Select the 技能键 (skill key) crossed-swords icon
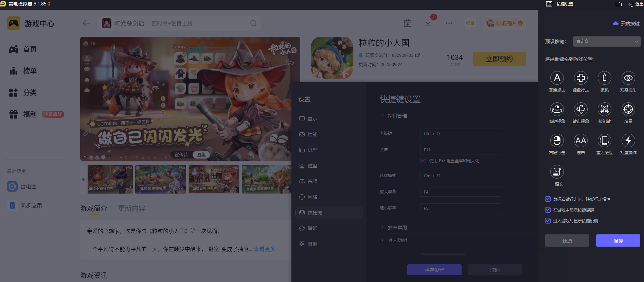The image size is (644, 282). pyautogui.click(x=605, y=109)
